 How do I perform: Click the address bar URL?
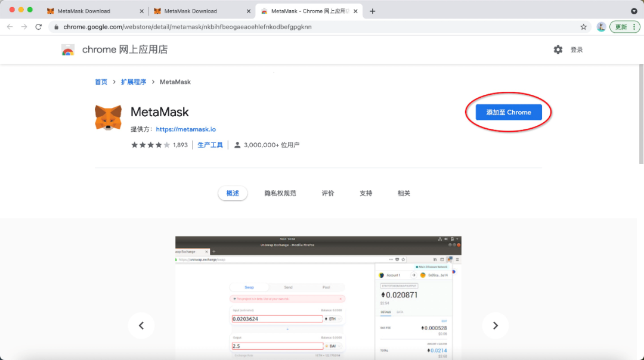(x=187, y=27)
